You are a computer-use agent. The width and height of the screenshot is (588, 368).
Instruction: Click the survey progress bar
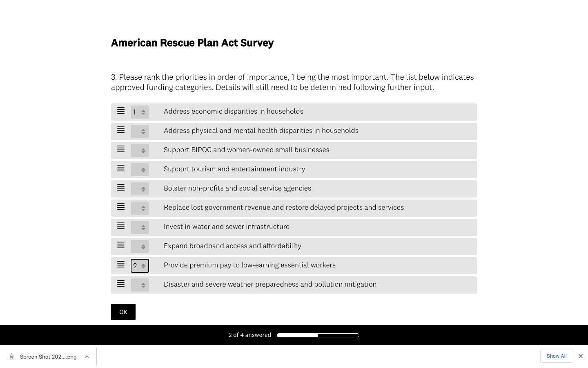tap(318, 335)
